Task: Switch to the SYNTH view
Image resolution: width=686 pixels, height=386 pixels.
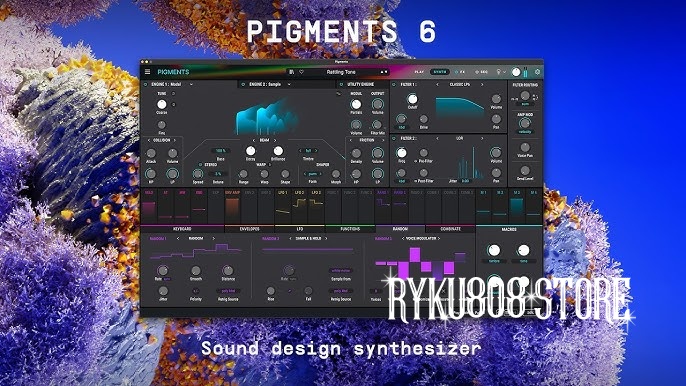Action: [x=440, y=72]
